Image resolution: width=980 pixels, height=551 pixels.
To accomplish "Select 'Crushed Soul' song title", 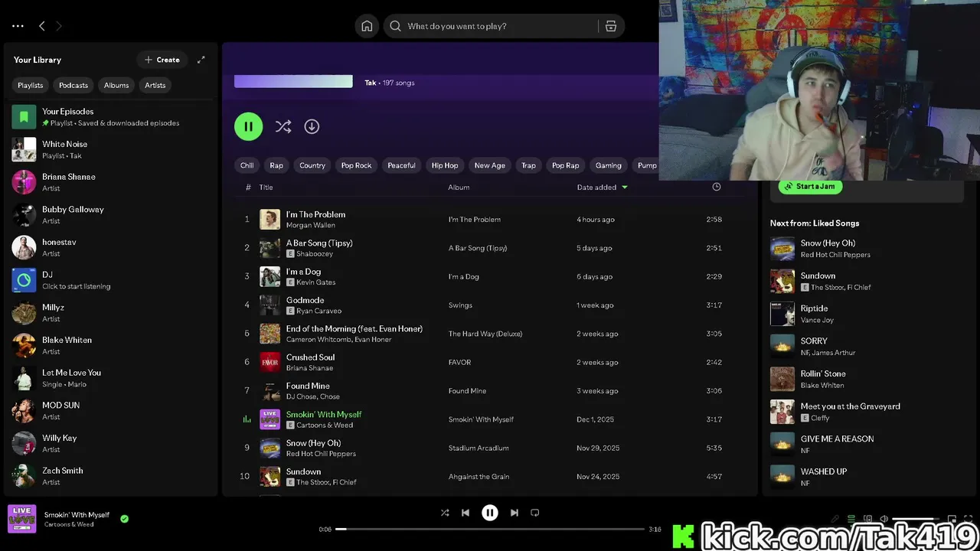I will coord(310,357).
